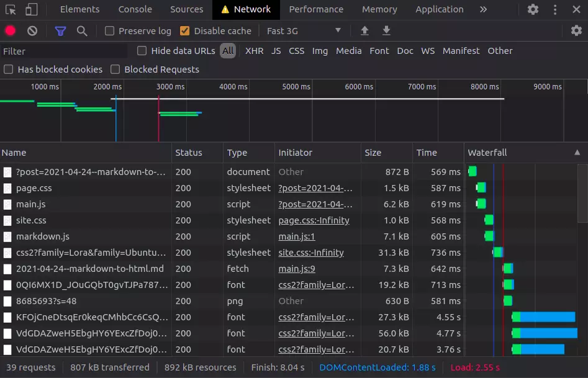Toggle the device toolbar icon

tap(31, 9)
